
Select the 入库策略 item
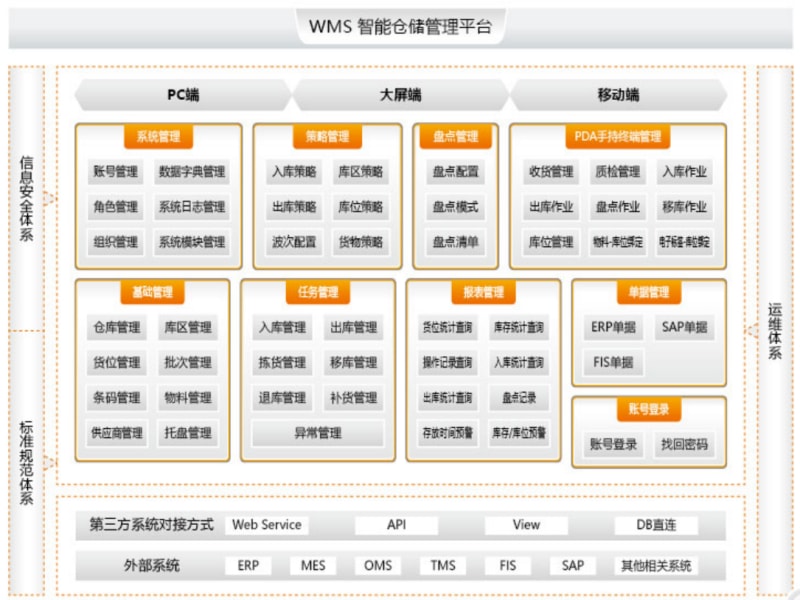pos(293,172)
